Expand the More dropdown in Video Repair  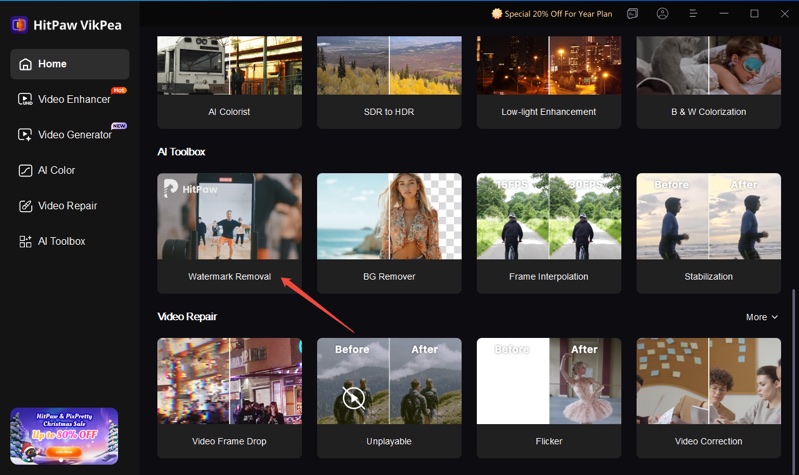(x=762, y=317)
